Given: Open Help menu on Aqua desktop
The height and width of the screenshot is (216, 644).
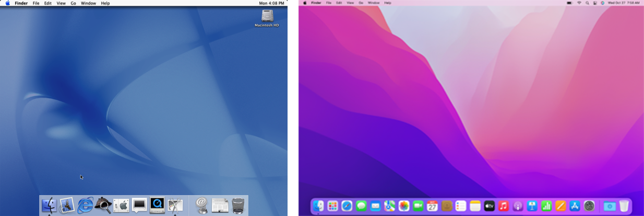Looking at the screenshot, I should pos(105,3).
